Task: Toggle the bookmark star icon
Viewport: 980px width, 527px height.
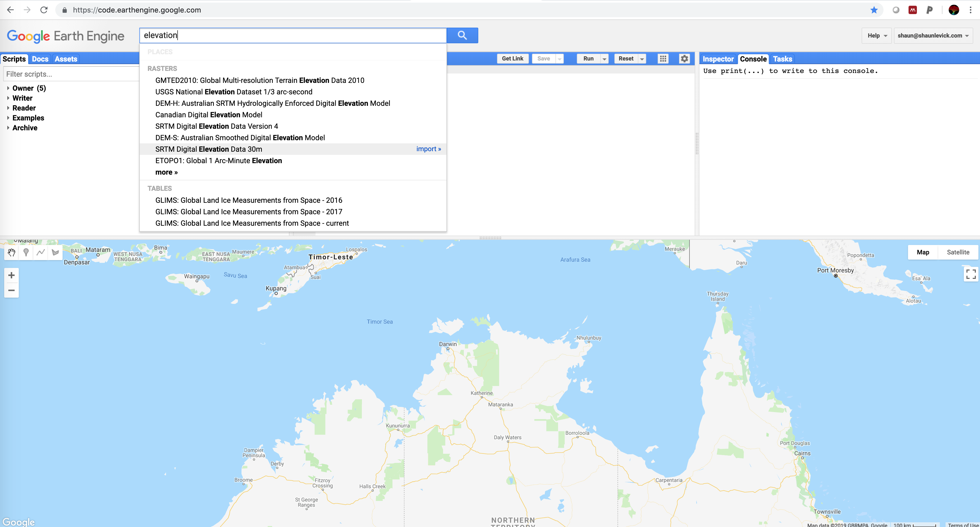Action: tap(874, 10)
